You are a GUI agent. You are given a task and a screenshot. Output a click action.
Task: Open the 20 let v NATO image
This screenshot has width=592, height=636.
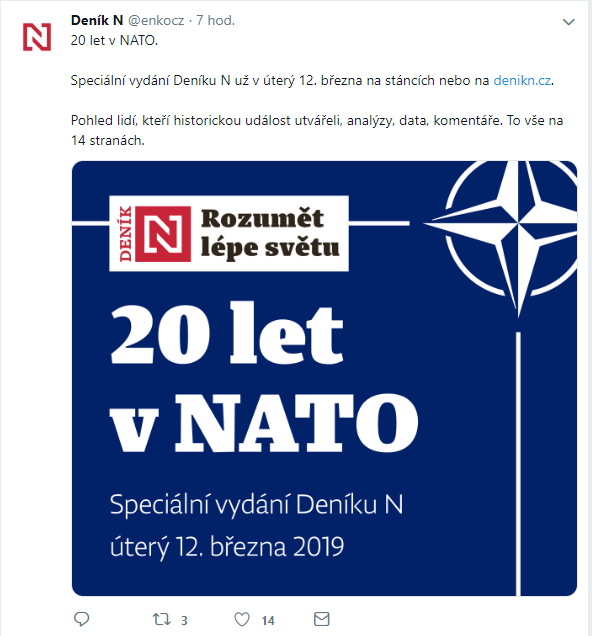pos(324,378)
